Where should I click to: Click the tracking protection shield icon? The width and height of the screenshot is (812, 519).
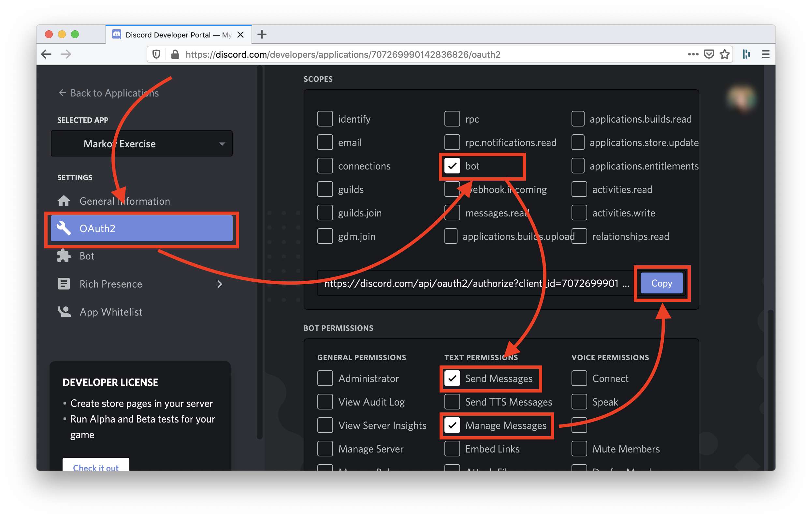[156, 54]
